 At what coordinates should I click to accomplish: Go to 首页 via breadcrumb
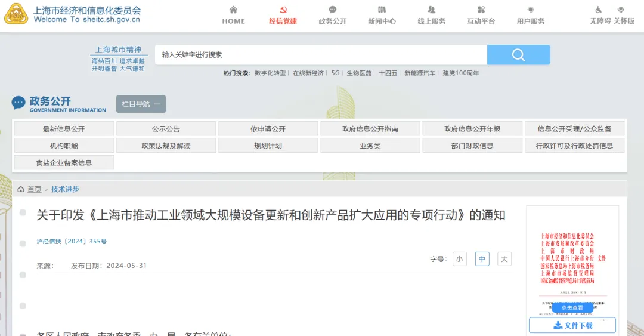[35, 189]
